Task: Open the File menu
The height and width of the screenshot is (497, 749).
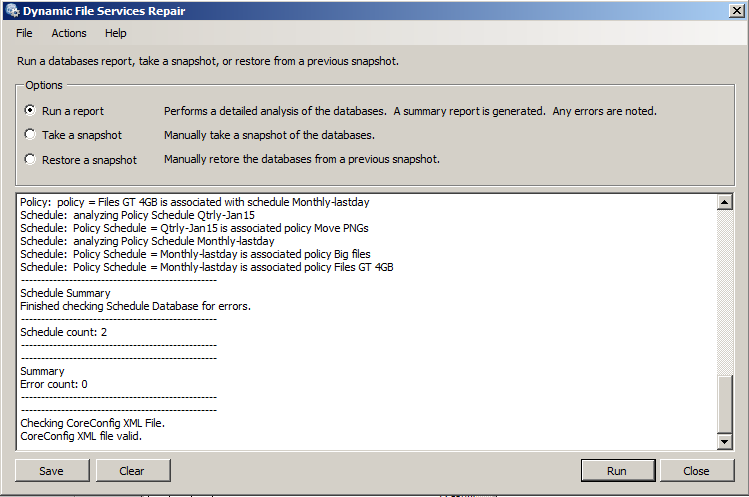Action: pos(24,33)
